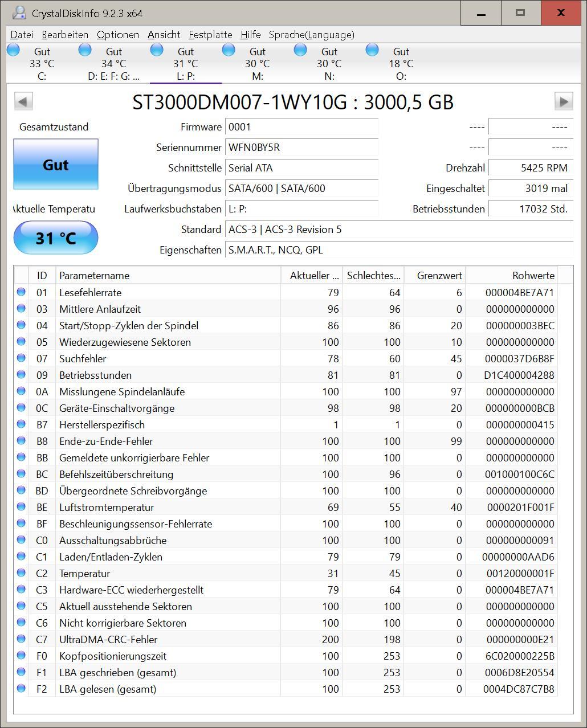Screen dimensions: 587x728
Task: Click the Grenzwert column header
Action: (435, 275)
